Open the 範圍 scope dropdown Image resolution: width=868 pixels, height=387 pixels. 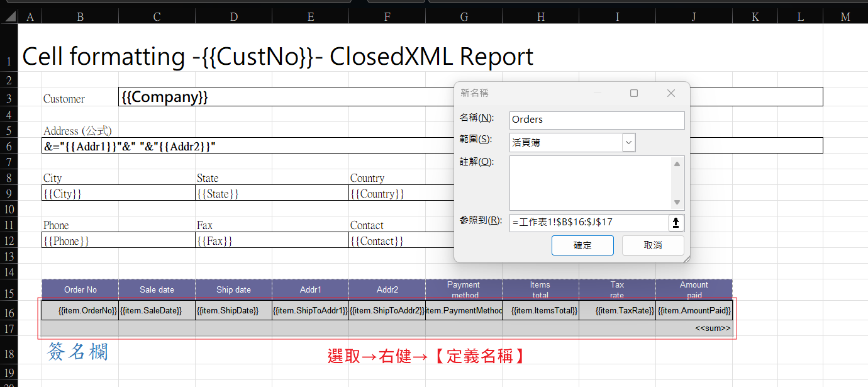(628, 143)
